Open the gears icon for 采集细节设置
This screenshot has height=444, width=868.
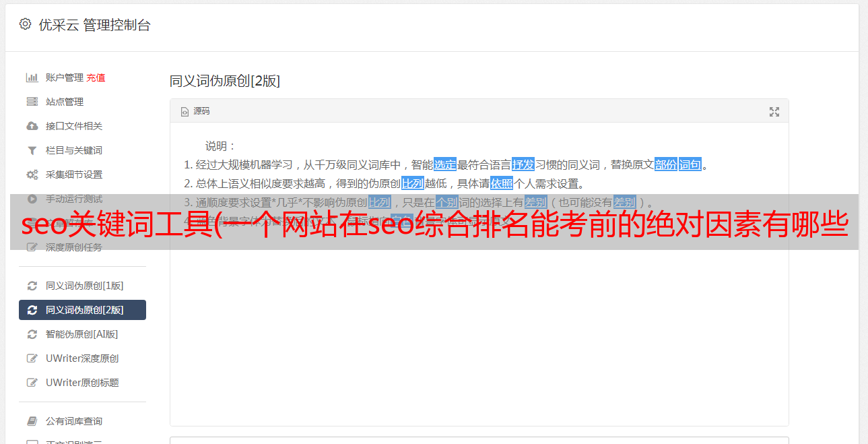[32, 175]
